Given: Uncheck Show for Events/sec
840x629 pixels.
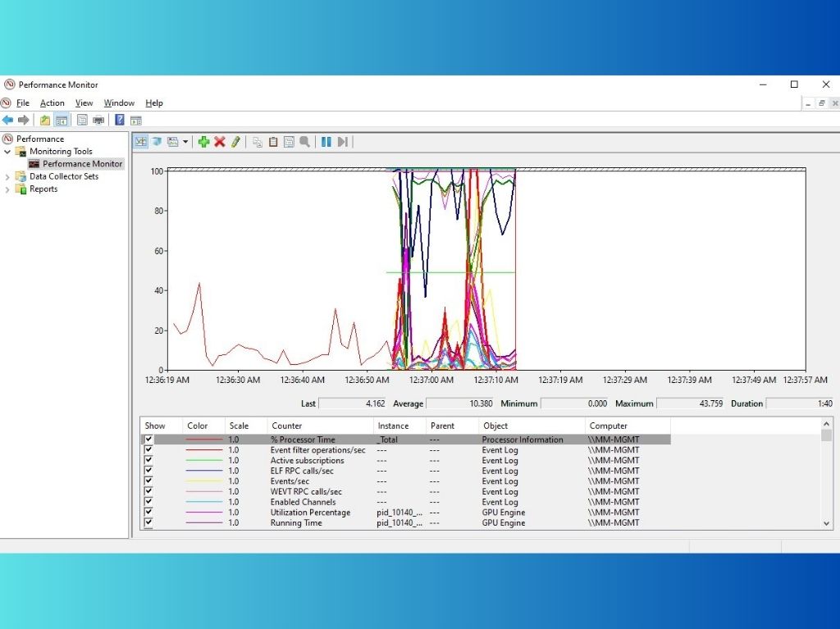Looking at the screenshot, I should 148,481.
